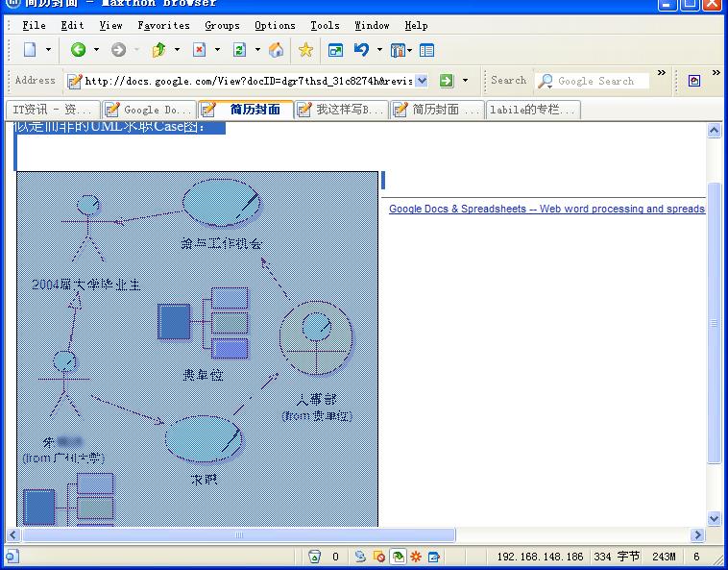Screen dimensions: 728x570
Task: Click the grey Forward arrow button
Action: (118, 50)
